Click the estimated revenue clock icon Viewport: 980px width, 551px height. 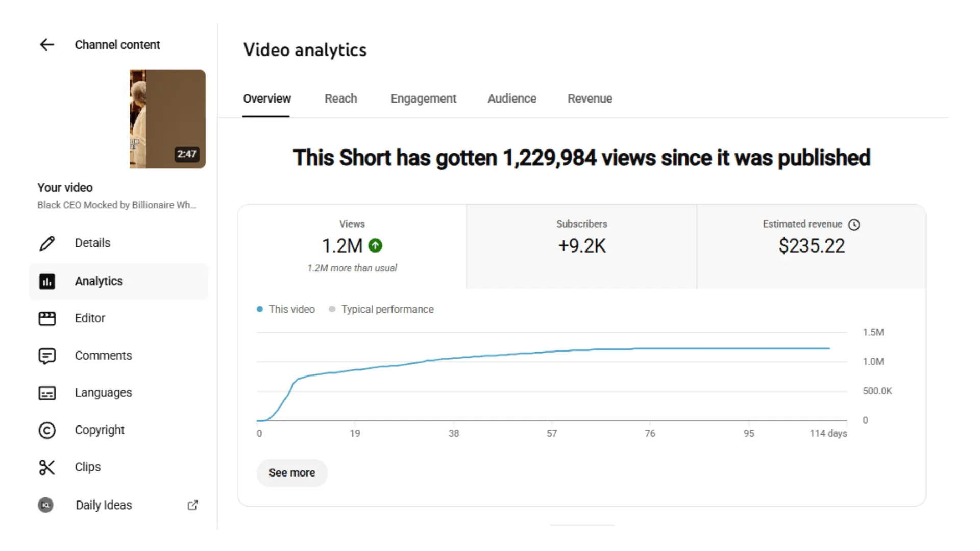pos(854,224)
